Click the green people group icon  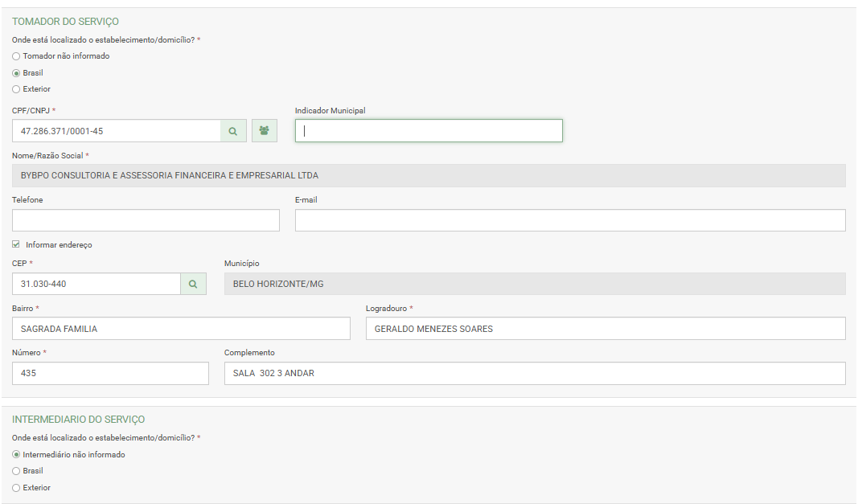click(x=264, y=131)
